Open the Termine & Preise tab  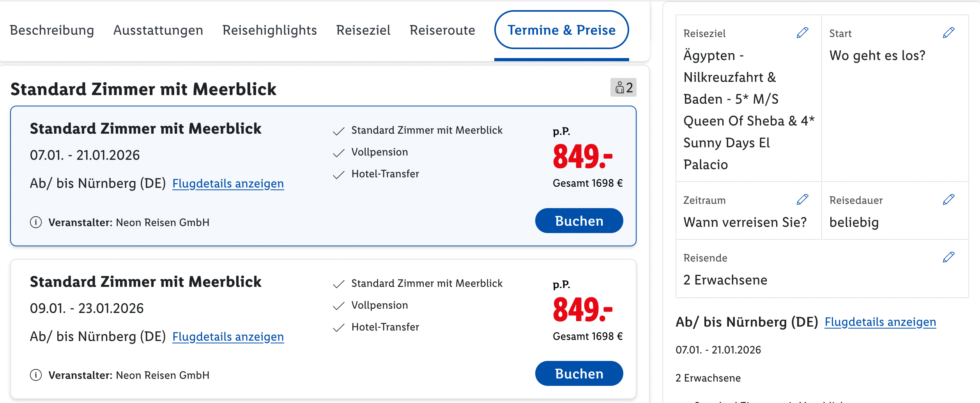(x=561, y=30)
